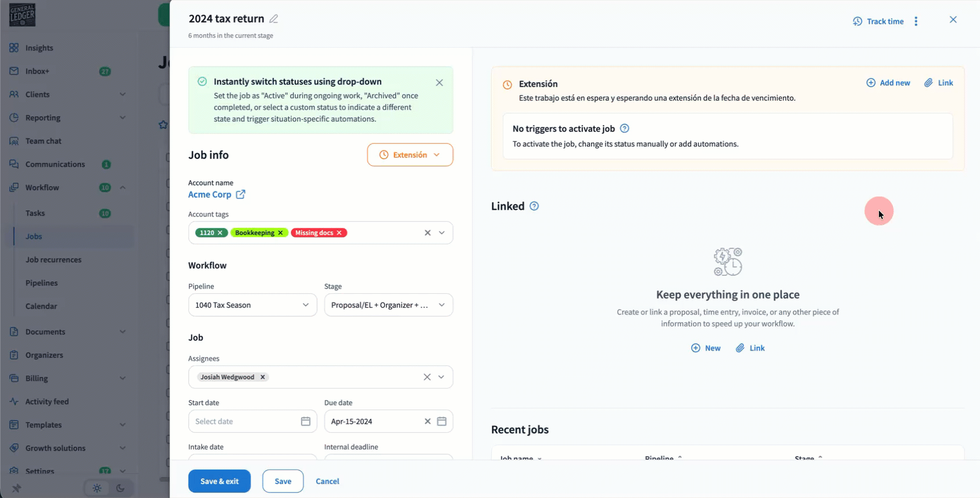
Task: Click the pencil icon to rename the job
Action: click(274, 19)
